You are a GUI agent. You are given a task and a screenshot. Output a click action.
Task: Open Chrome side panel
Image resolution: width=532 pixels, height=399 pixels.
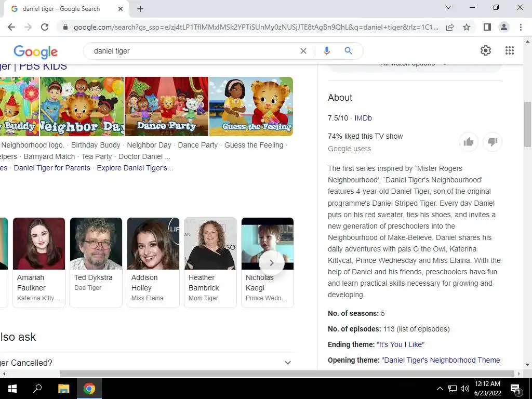(x=487, y=27)
